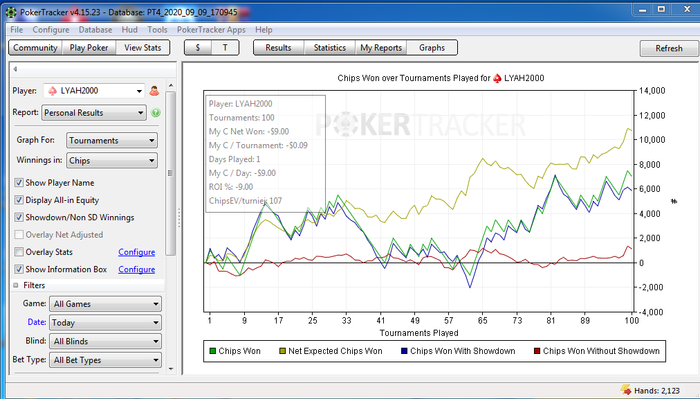Viewport: 700px width, 399px height.
Task: Uncheck Show Player Name
Action: [19, 183]
